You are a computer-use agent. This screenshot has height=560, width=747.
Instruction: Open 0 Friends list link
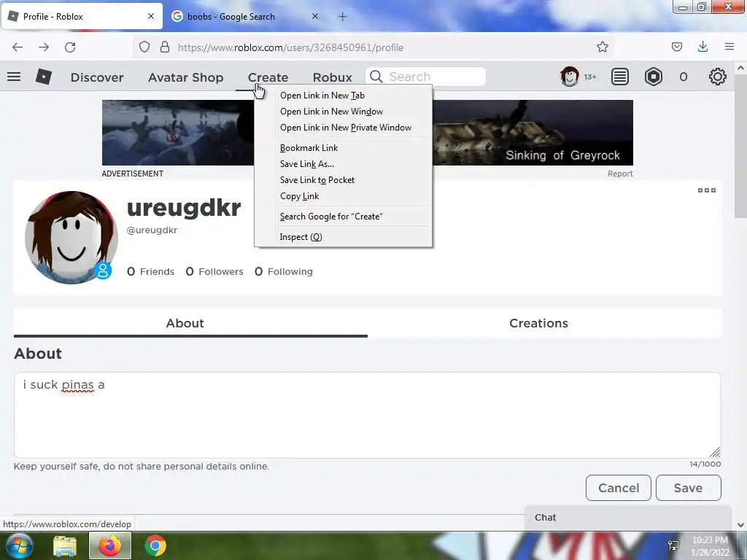pos(150,271)
